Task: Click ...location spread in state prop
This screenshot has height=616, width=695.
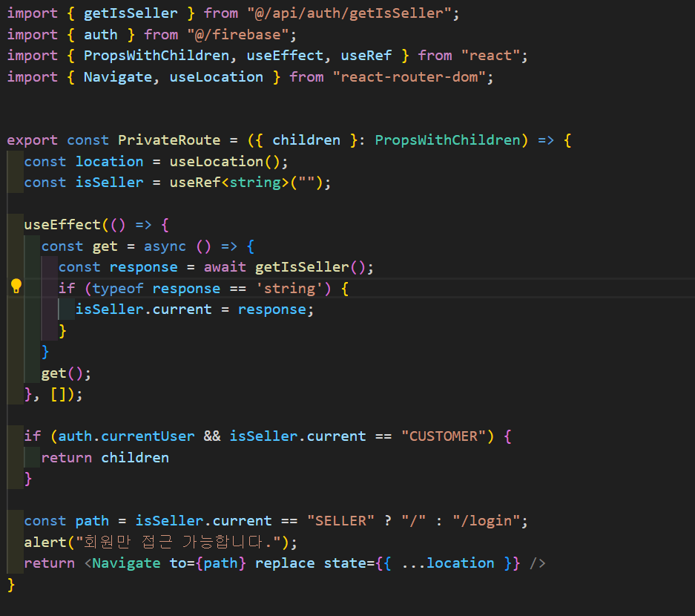Action: (x=448, y=563)
